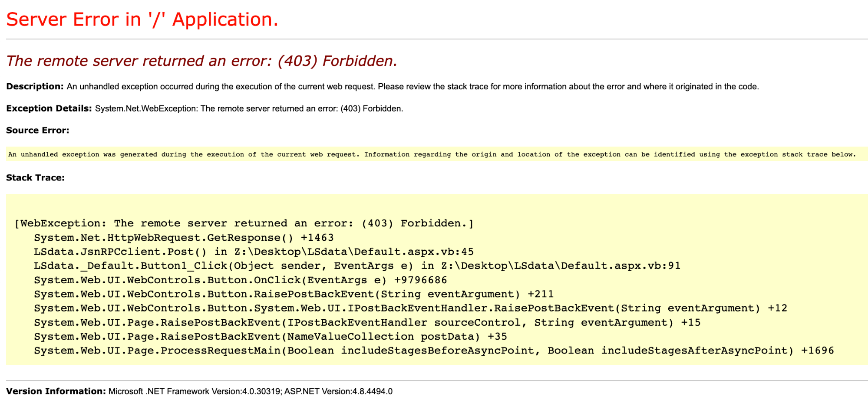Click the stack line ending in "+12"
This screenshot has width=868, height=403.
point(411,308)
